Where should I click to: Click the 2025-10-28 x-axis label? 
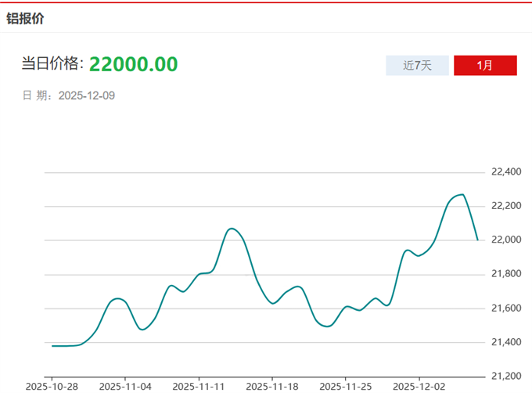tap(51, 386)
